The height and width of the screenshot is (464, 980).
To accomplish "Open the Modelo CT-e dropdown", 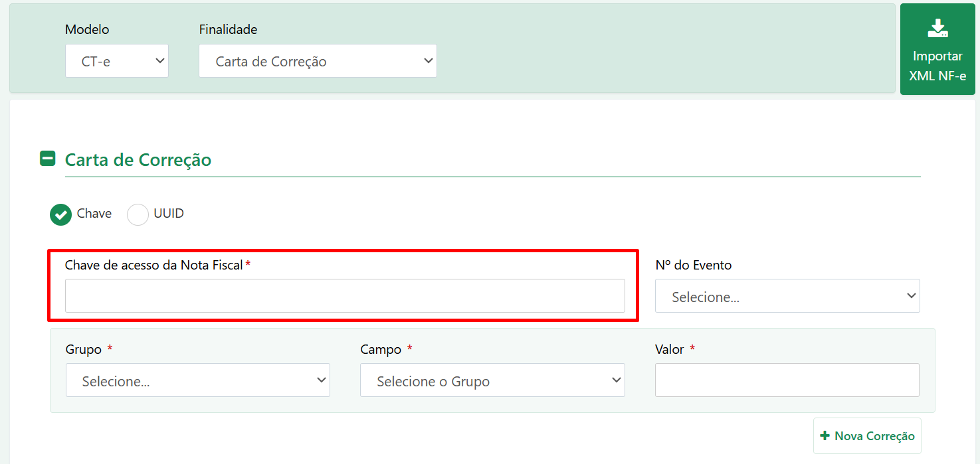I will (117, 61).
